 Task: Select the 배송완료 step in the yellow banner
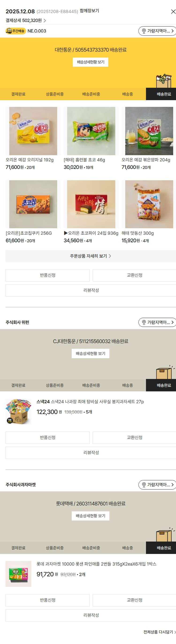(x=164, y=94)
